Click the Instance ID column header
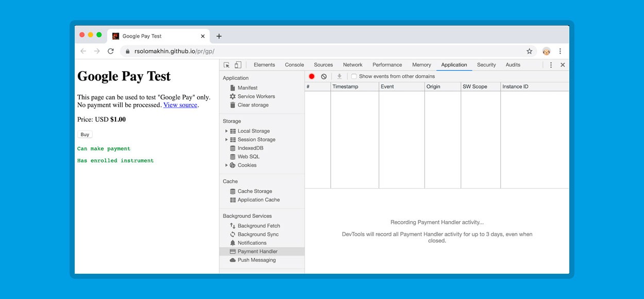Viewport: 644px width, 299px height. point(535,87)
